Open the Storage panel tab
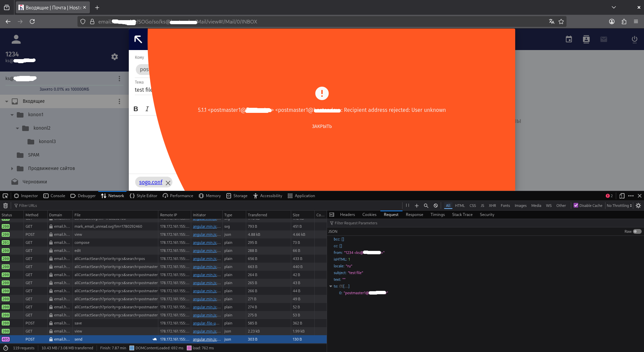644x352 pixels. pyautogui.click(x=237, y=196)
